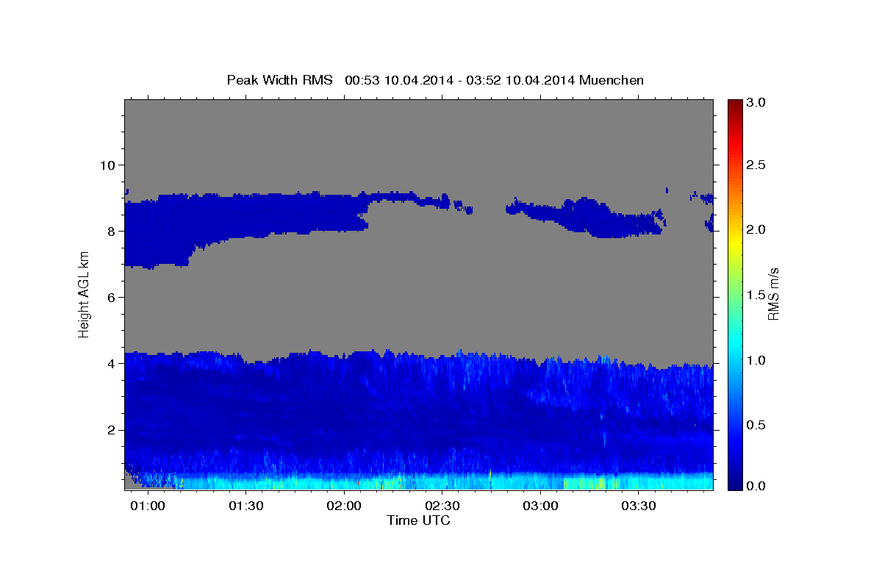Click the 03:00 time tick label
This screenshot has width=882, height=588.
[541, 507]
